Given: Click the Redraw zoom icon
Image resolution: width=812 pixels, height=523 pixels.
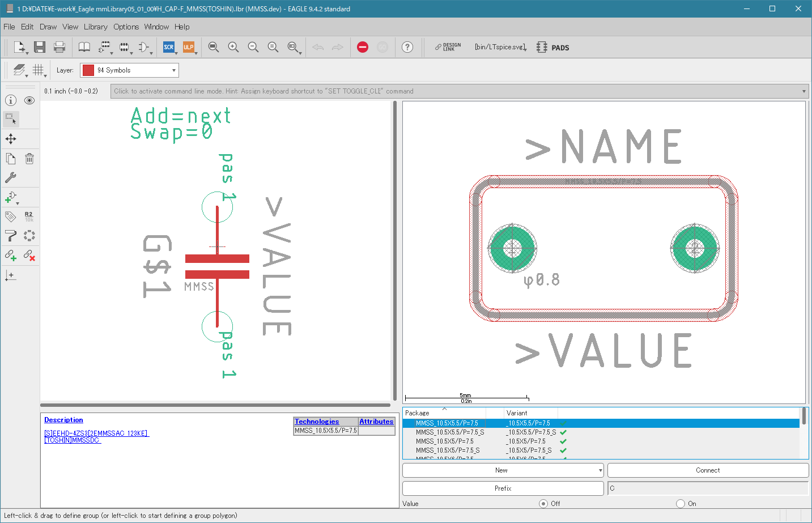Looking at the screenshot, I should point(273,47).
